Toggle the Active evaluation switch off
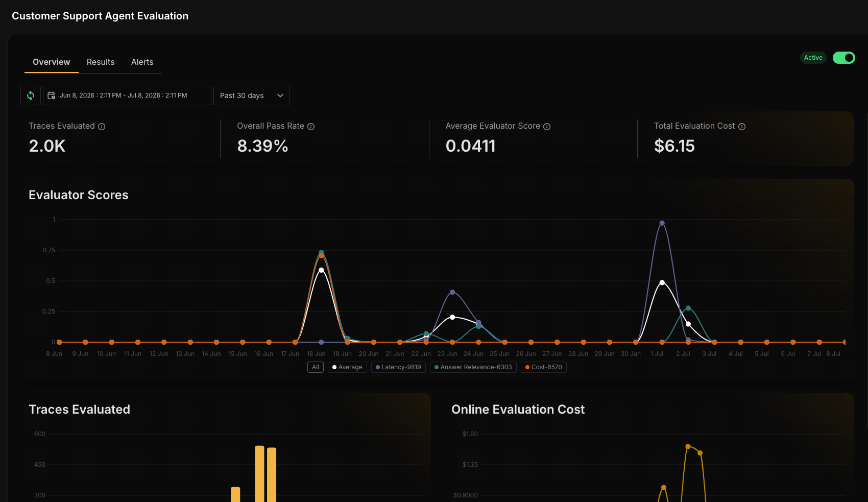 [x=844, y=58]
